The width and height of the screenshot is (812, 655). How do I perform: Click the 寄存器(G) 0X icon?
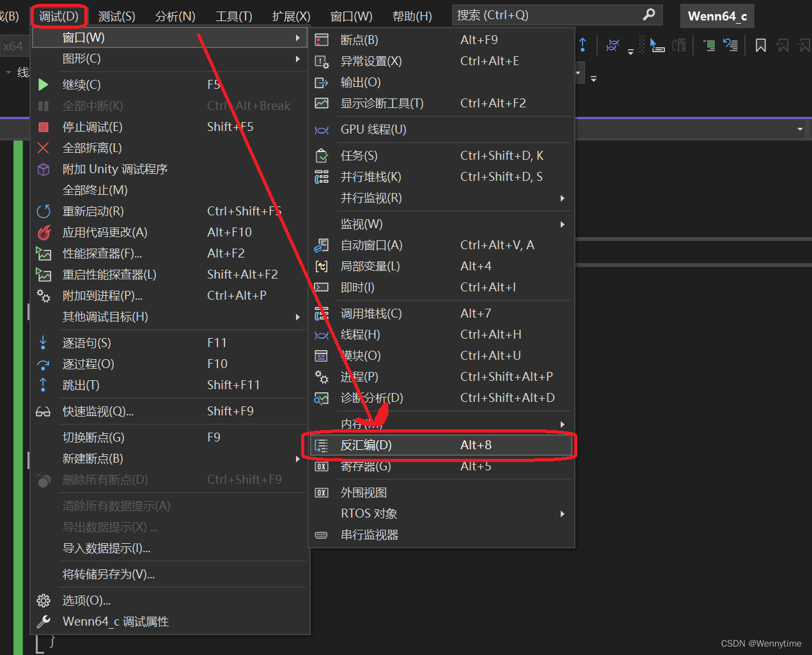coord(322,466)
